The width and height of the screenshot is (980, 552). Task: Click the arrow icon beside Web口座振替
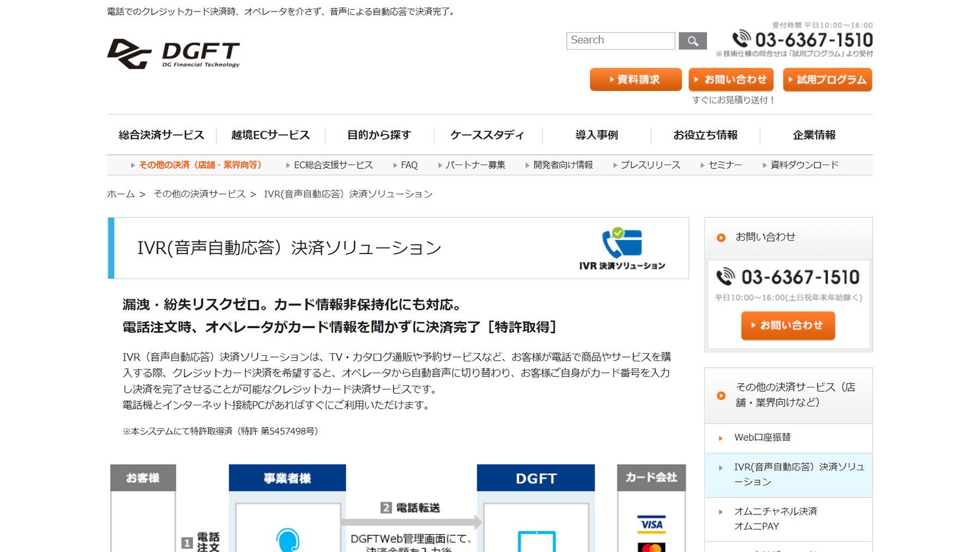coord(721,438)
